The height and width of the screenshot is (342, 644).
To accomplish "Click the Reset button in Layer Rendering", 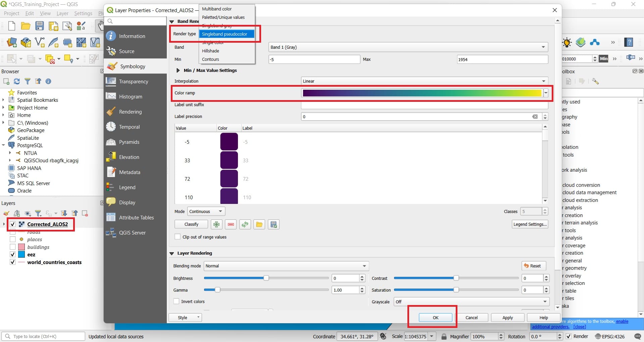I will point(534,266).
